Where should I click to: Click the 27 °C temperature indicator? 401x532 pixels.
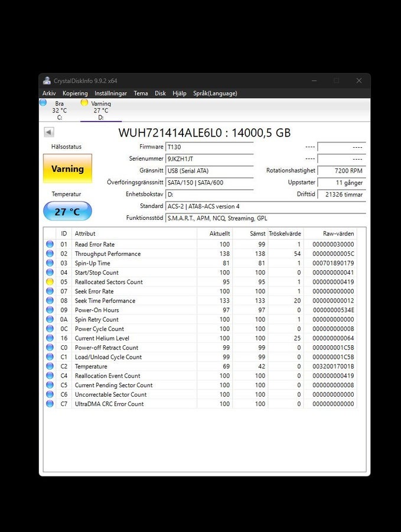(67, 212)
